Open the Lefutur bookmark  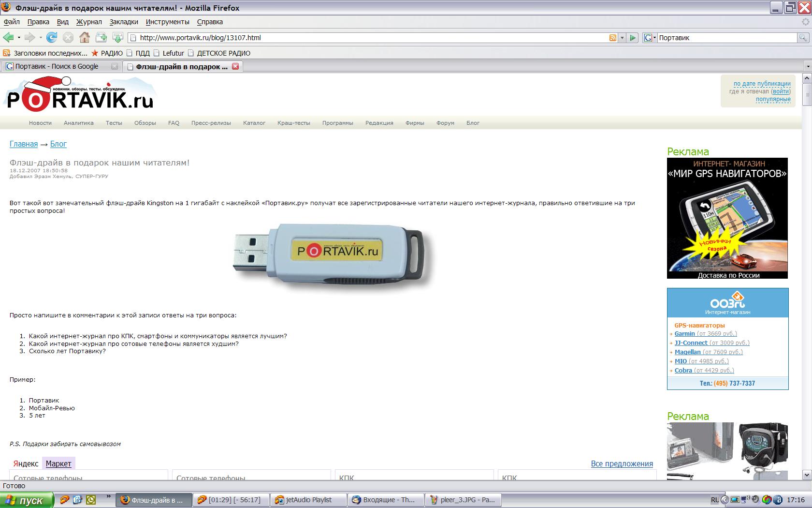pos(169,53)
